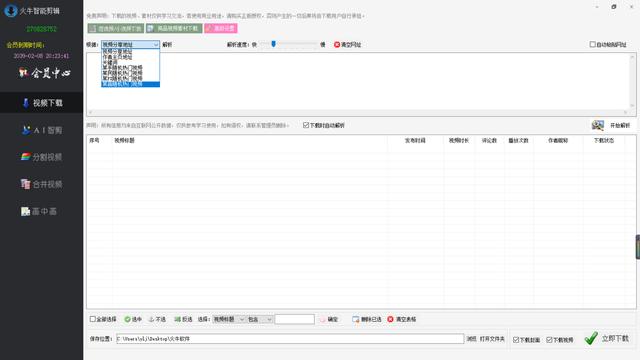Click the pink toolbar button

tap(221, 28)
